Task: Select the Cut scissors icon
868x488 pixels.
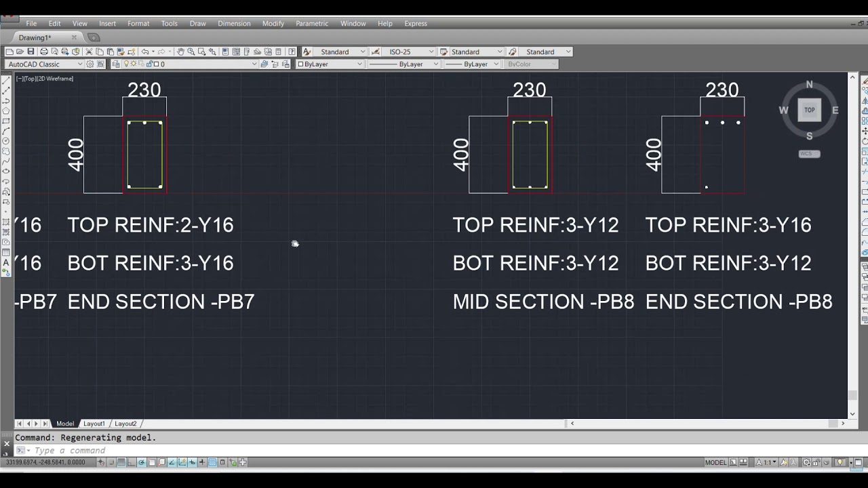Action: click(89, 52)
